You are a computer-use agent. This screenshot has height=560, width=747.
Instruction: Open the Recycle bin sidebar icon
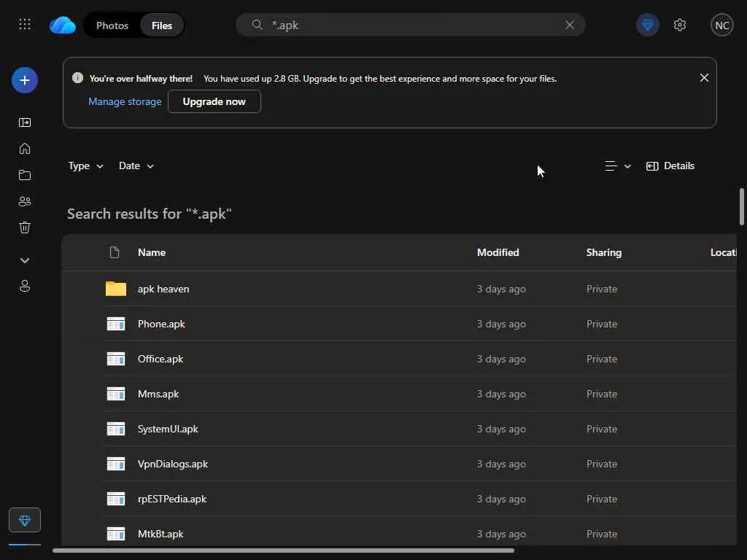[25, 227]
